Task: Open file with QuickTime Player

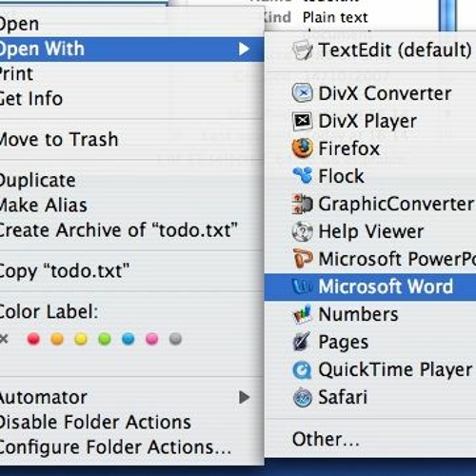Action: point(370,369)
